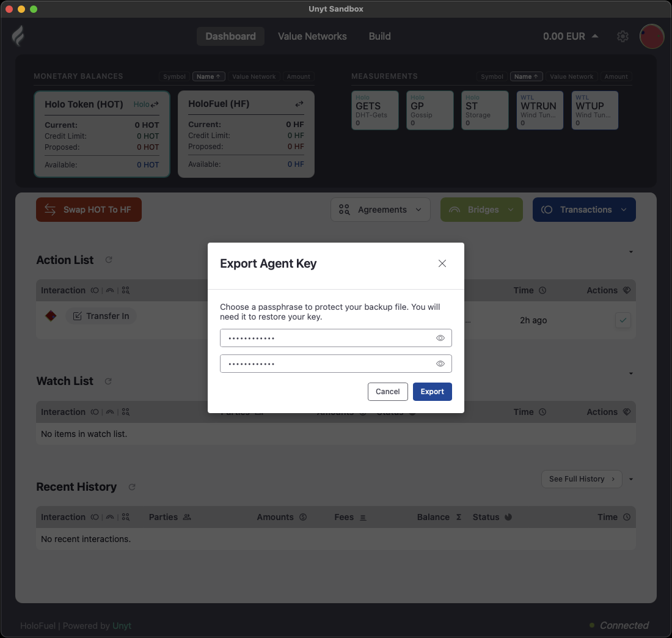Filter Action List by agreements icon
This screenshot has height=638, width=672.
[x=126, y=290]
